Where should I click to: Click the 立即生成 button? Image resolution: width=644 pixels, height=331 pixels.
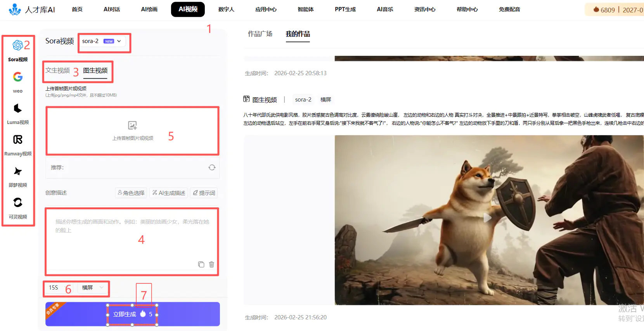(x=132, y=314)
